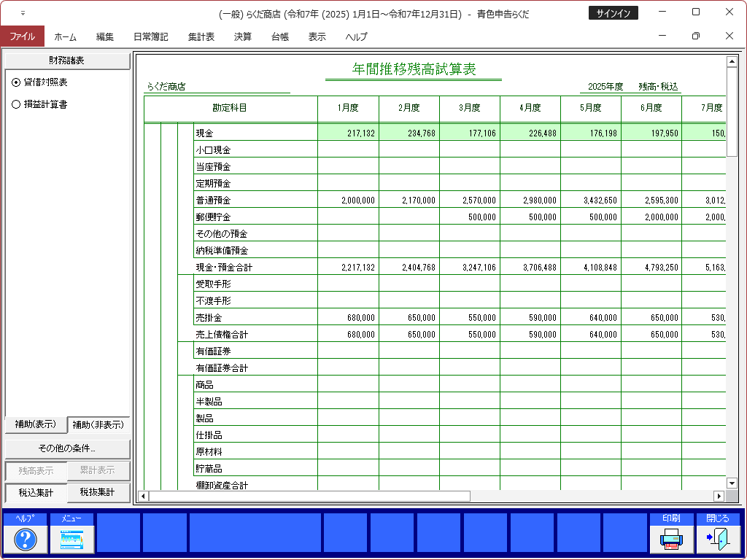Switch to 補助(非表示) tab
Screen dimensions: 747x560
pos(98,424)
